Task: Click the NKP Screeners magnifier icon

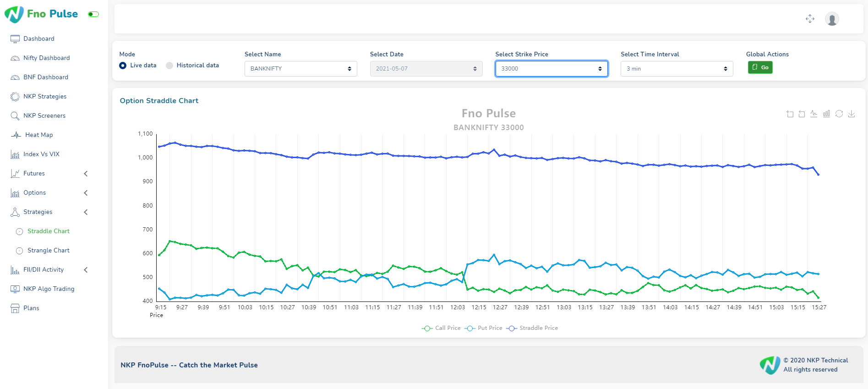Action: coord(15,116)
